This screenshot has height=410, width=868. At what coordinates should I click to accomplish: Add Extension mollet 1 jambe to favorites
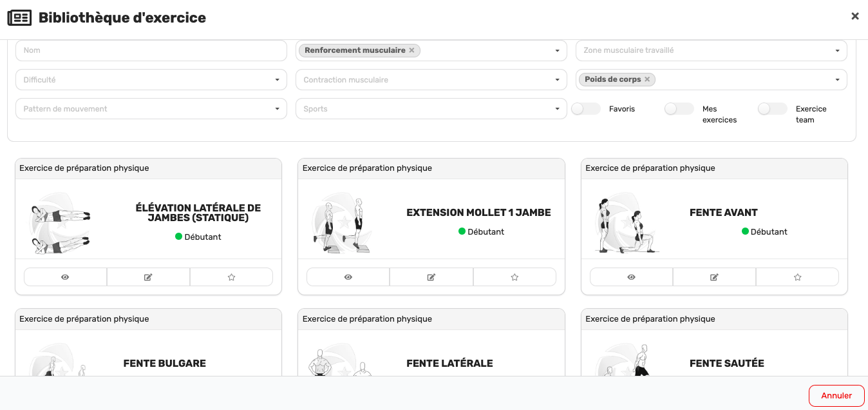[514, 277]
